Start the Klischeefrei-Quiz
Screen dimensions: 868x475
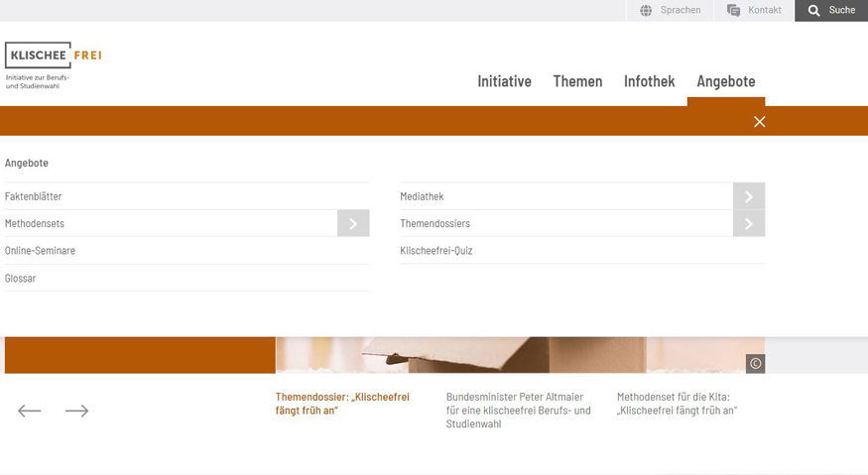click(x=436, y=251)
